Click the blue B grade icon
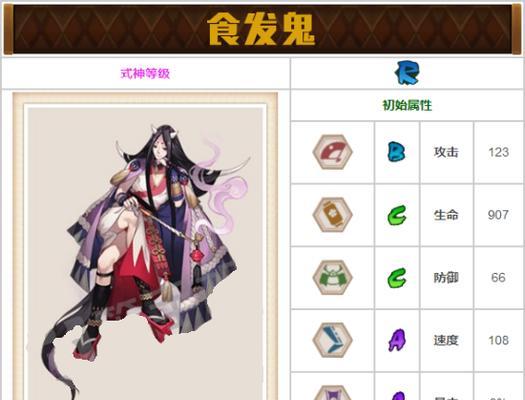The height and width of the screenshot is (400, 525). point(396,152)
